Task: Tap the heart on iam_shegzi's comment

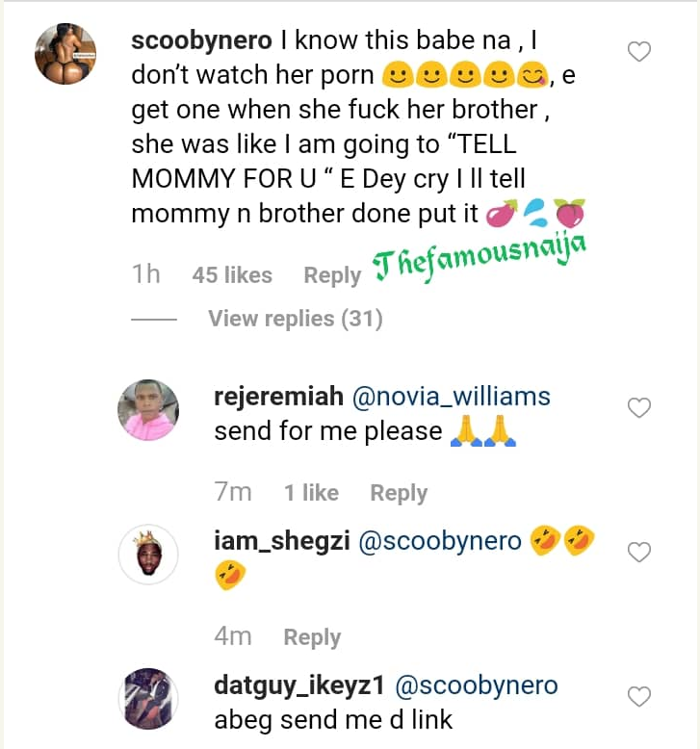Action: pos(638,552)
